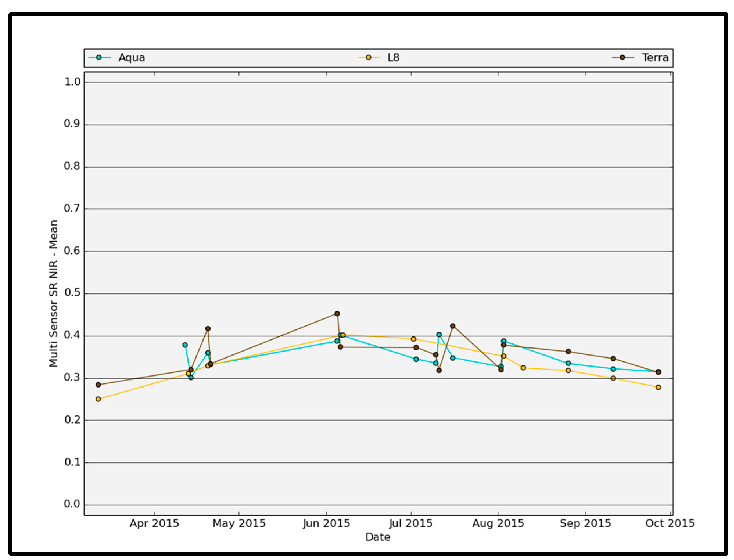Click the Terra legend text label
Image resolution: width=734 pixels, height=560 pixels.
(x=655, y=58)
